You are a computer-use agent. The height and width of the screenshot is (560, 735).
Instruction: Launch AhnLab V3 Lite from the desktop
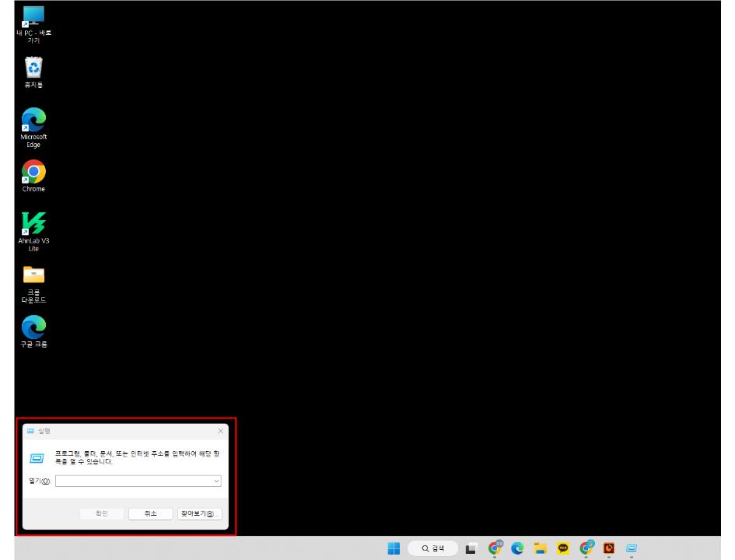(x=33, y=224)
